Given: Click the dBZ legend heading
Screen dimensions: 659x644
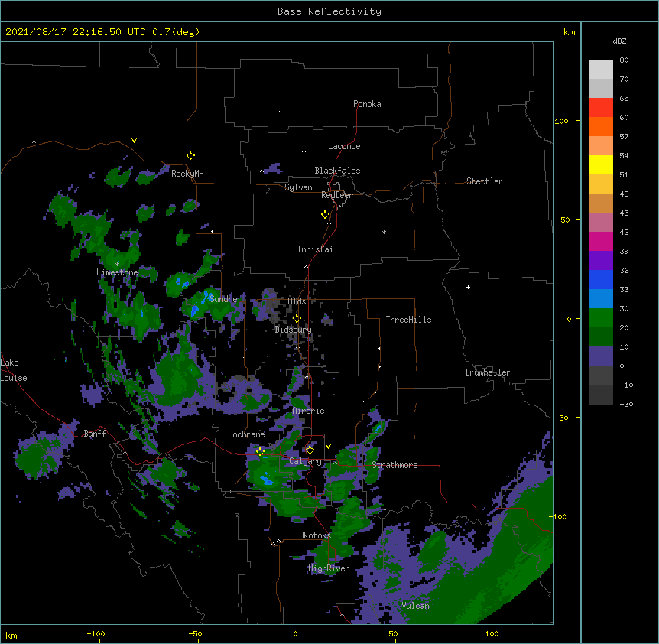Looking at the screenshot, I should 619,41.
